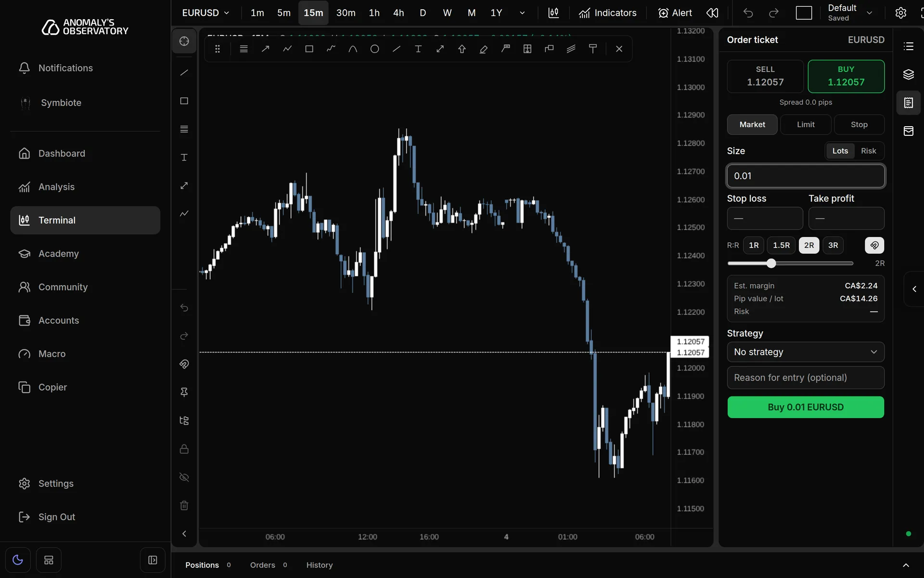Image resolution: width=924 pixels, height=578 pixels.
Task: Select the 5m timeframe
Action: coord(284,13)
